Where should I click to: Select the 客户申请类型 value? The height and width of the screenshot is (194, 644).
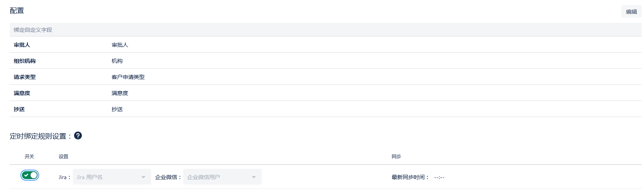128,77
